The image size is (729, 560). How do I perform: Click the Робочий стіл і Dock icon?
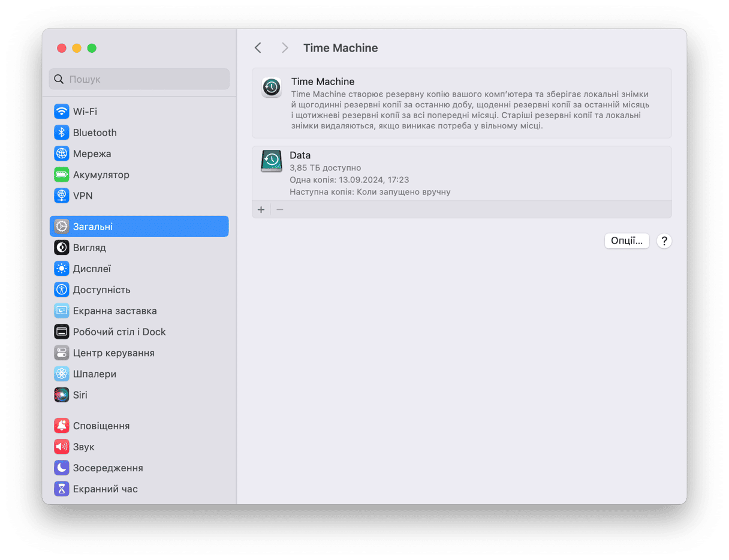pyautogui.click(x=62, y=332)
